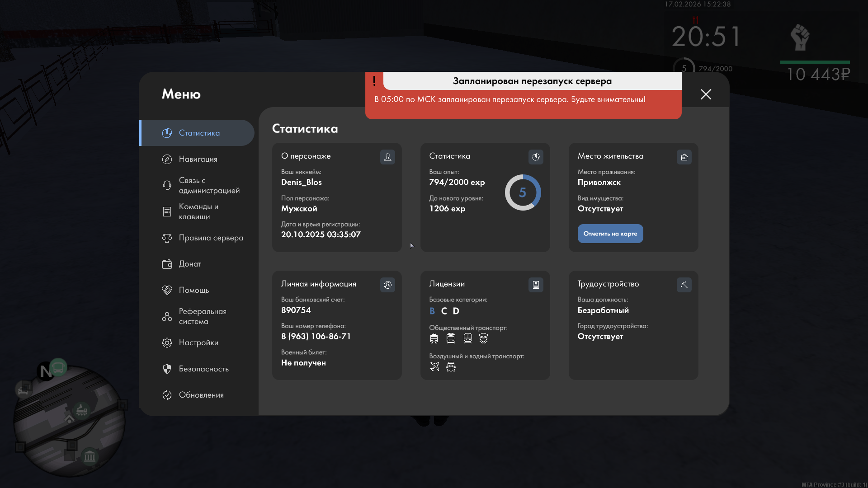
Task: Click the pie chart icon in Статистика card
Action: pyautogui.click(x=536, y=157)
